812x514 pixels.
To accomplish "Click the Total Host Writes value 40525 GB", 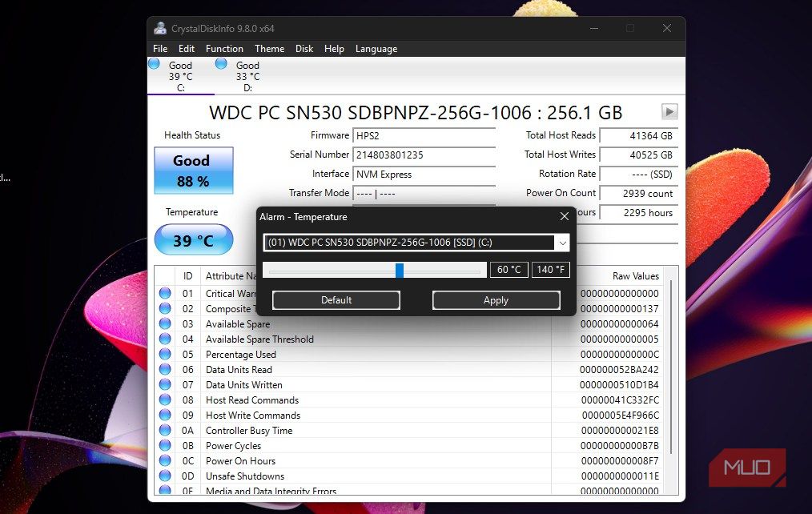I will (639, 155).
